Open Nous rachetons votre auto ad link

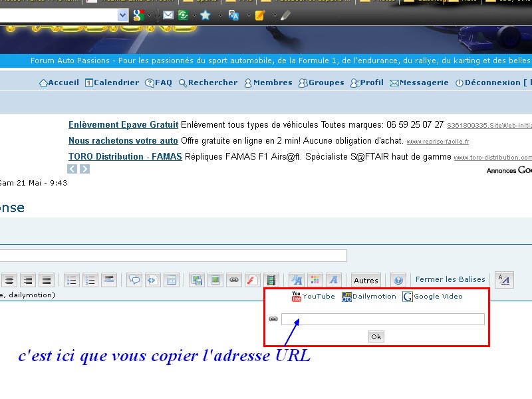[x=123, y=141]
